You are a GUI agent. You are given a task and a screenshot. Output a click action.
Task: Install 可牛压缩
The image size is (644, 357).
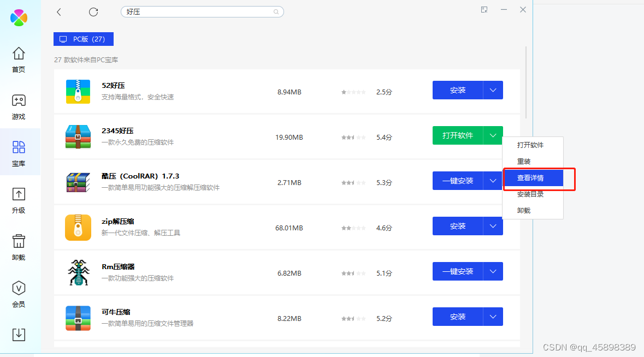click(x=458, y=317)
